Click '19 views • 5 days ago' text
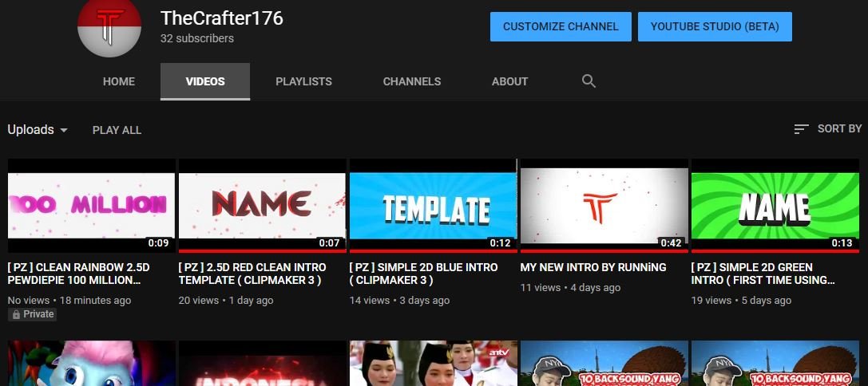Image resolution: width=868 pixels, height=386 pixels. point(741,301)
